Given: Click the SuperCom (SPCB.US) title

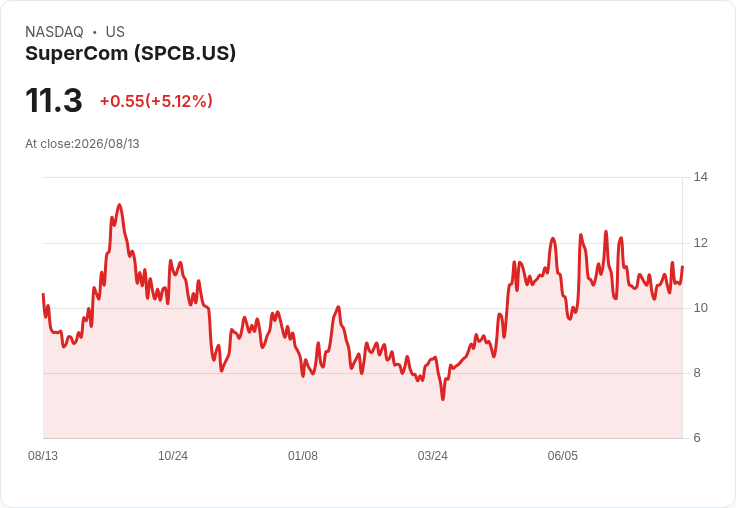Looking at the screenshot, I should pyautogui.click(x=130, y=53).
